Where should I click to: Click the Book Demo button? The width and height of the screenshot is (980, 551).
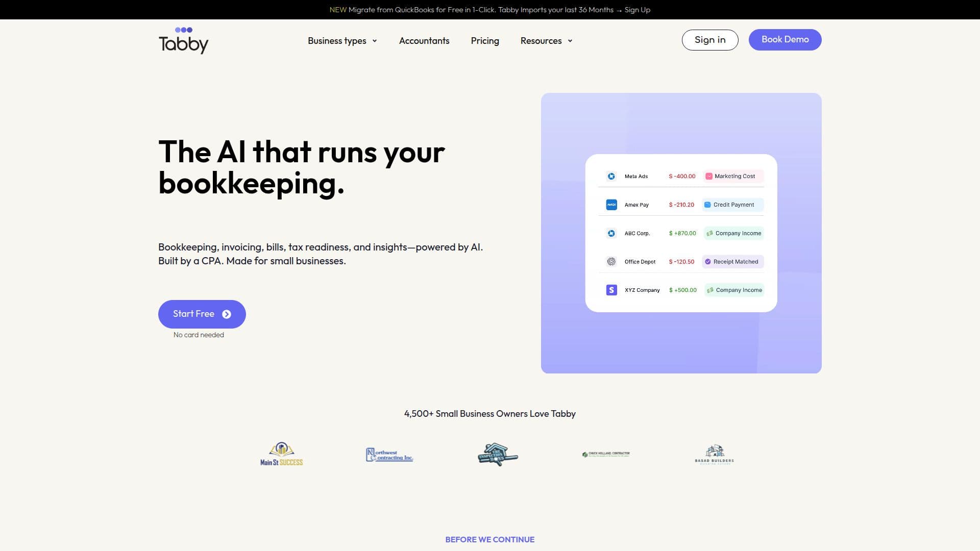pyautogui.click(x=785, y=40)
